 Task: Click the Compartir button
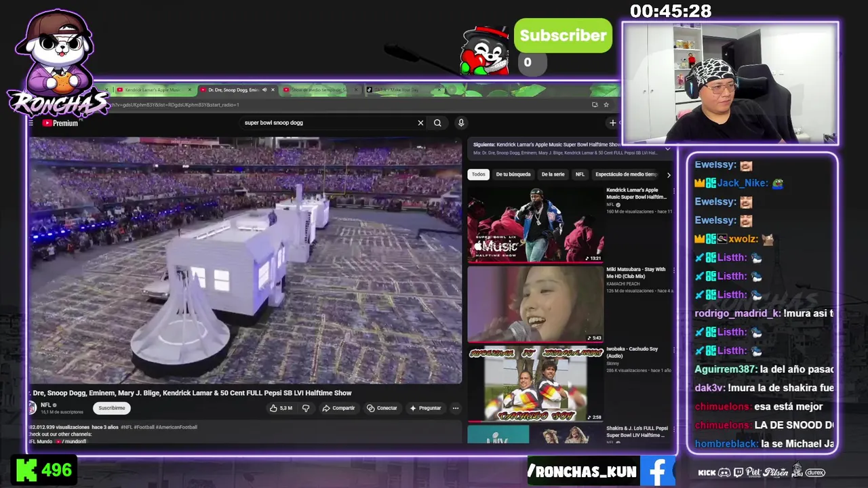click(x=338, y=408)
